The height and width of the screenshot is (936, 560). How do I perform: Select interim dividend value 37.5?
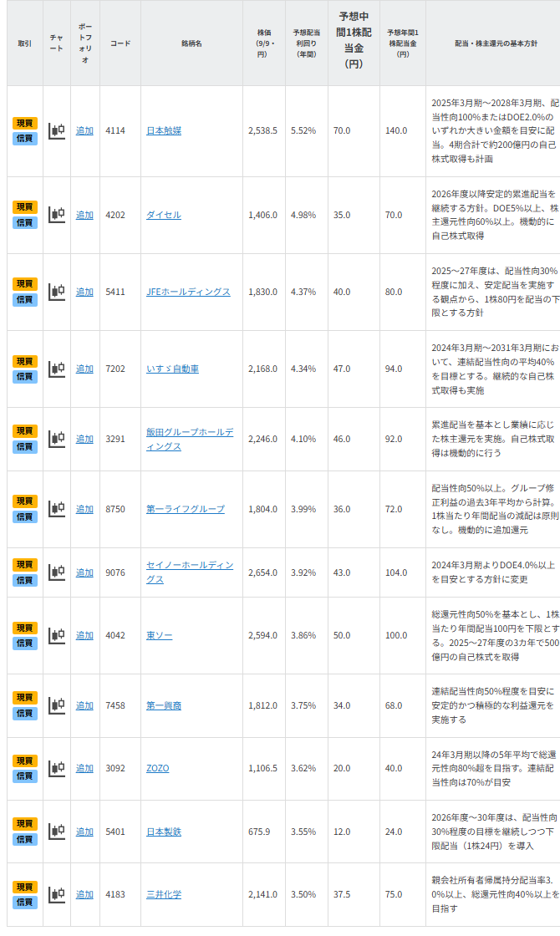(342, 894)
